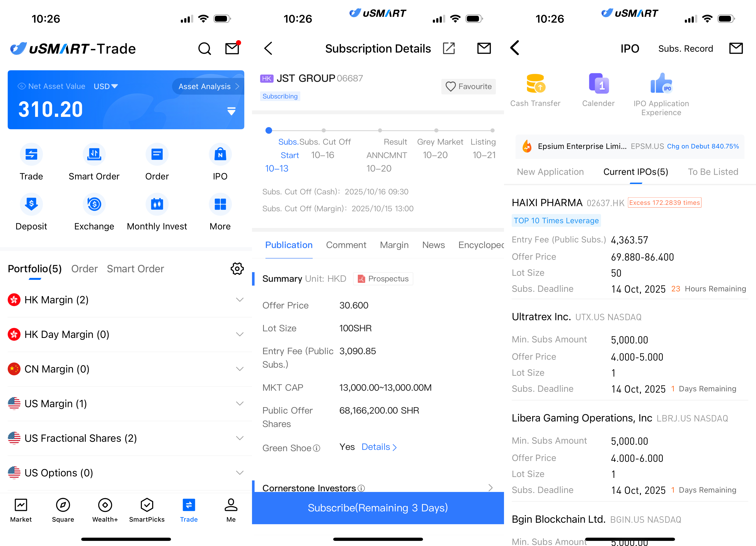The height and width of the screenshot is (546, 756).
Task: Tap the search magnifier icon
Action: pos(204,49)
